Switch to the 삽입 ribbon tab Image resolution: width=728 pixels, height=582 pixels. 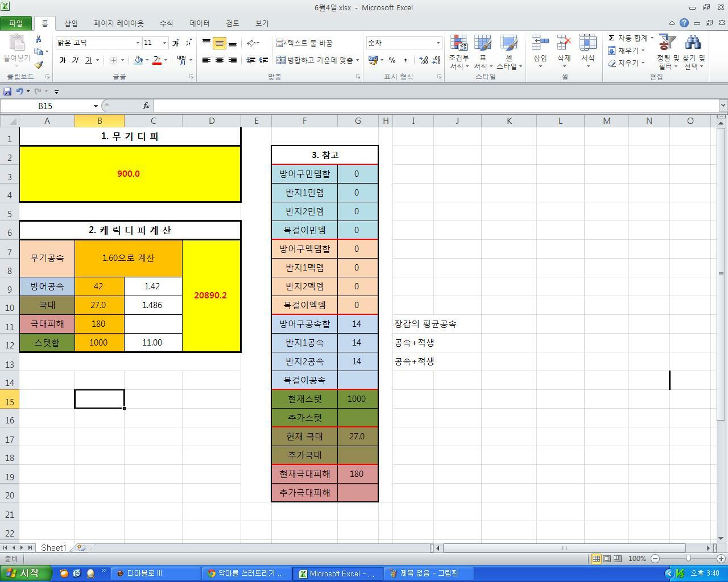[x=71, y=23]
